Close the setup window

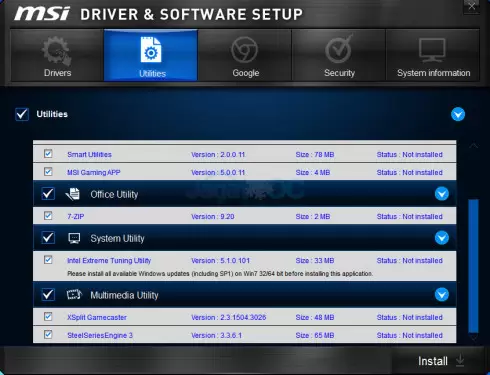coord(472,6)
